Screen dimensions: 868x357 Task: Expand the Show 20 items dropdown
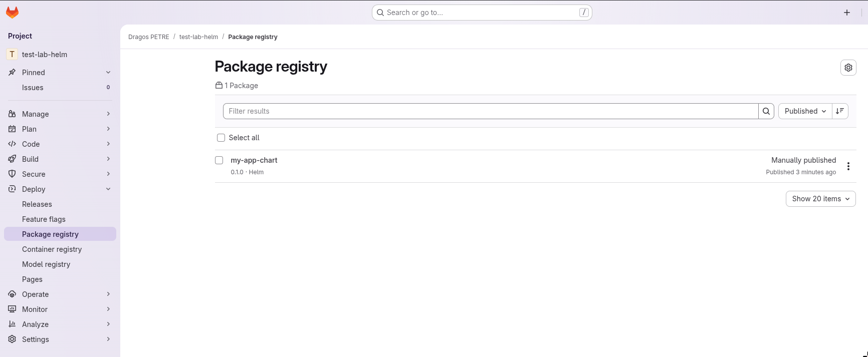click(820, 198)
